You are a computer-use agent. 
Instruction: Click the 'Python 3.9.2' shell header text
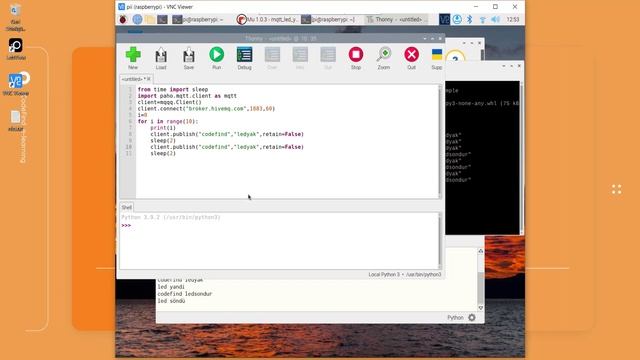[x=171, y=218]
